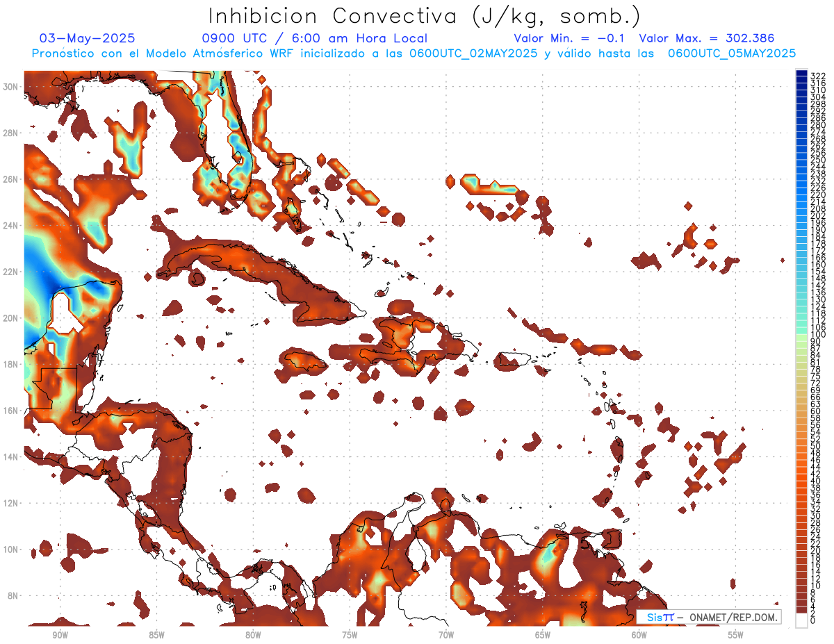Click the '28N' latitude label
Image resolution: width=834 pixels, height=644 pixels.
click(11, 133)
